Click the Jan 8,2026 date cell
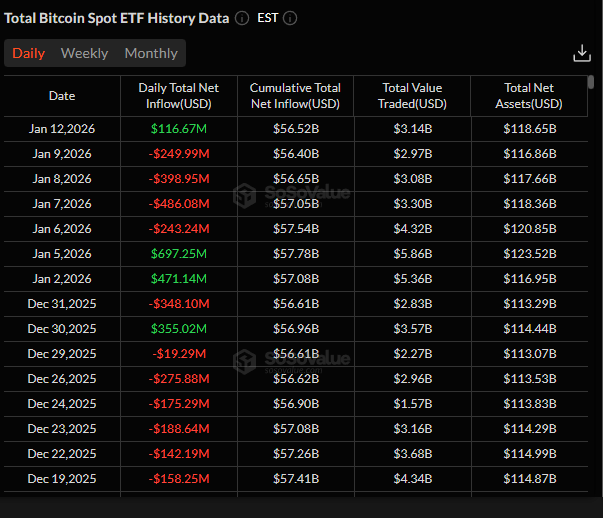This screenshot has height=518, width=603. pyautogui.click(x=62, y=179)
